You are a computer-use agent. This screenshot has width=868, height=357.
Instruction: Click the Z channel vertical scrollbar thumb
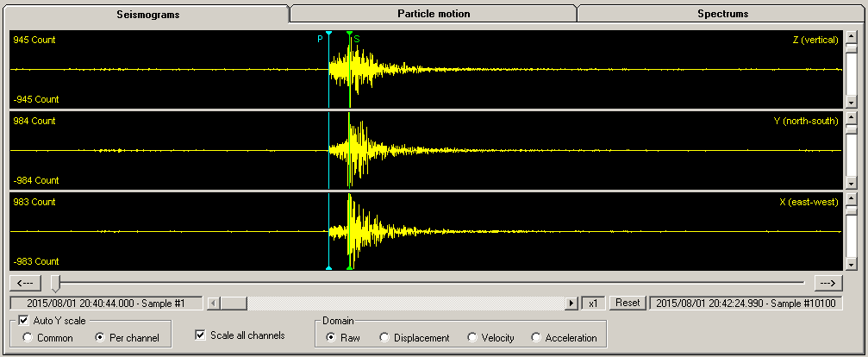pos(852,48)
